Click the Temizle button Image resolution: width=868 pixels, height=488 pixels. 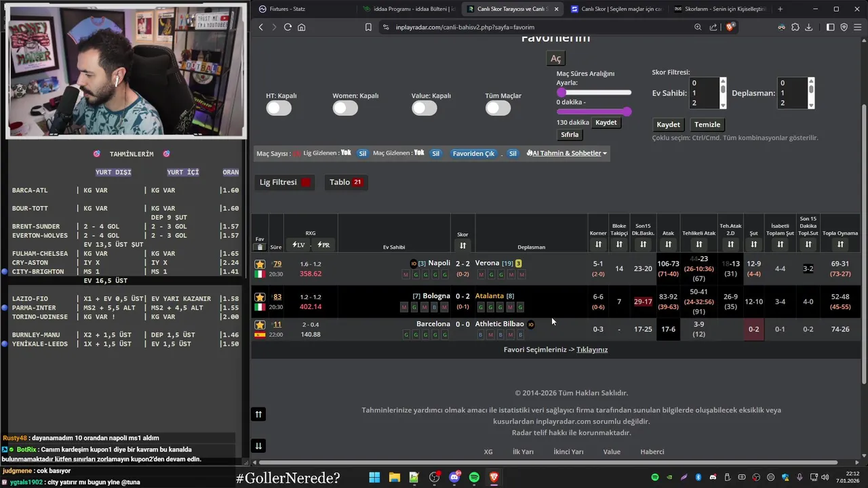(707, 125)
